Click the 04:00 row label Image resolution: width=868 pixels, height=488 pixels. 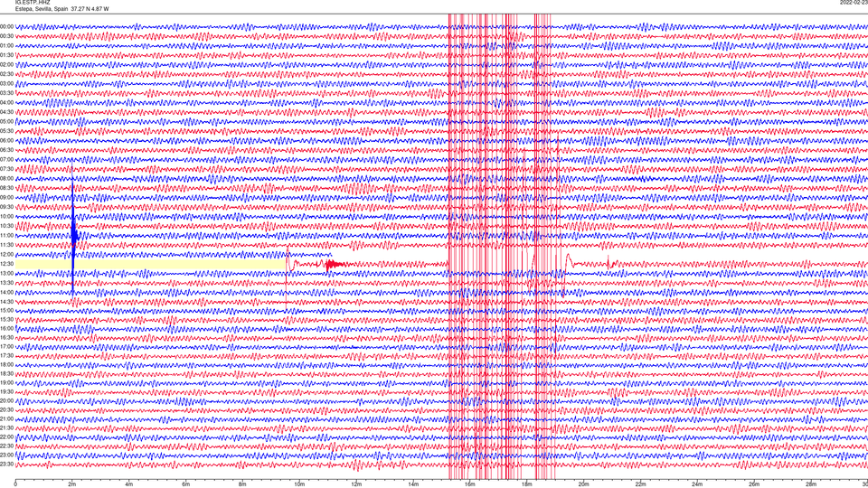click(6, 102)
